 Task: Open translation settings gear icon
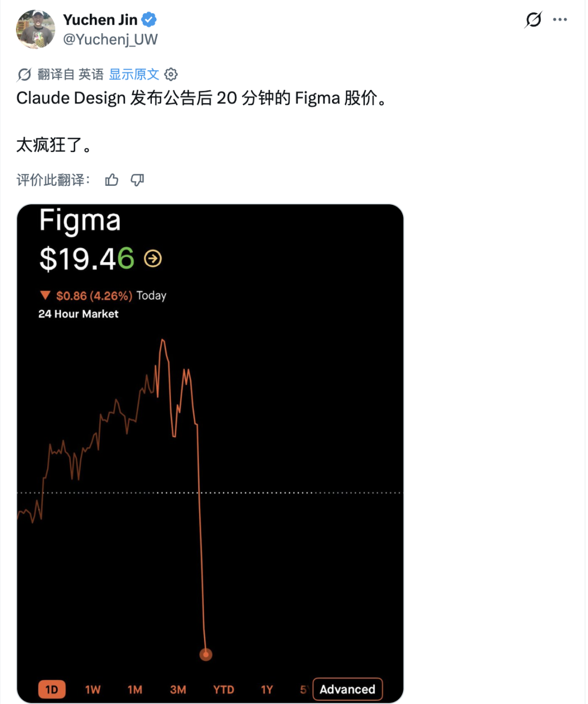pyautogui.click(x=171, y=74)
